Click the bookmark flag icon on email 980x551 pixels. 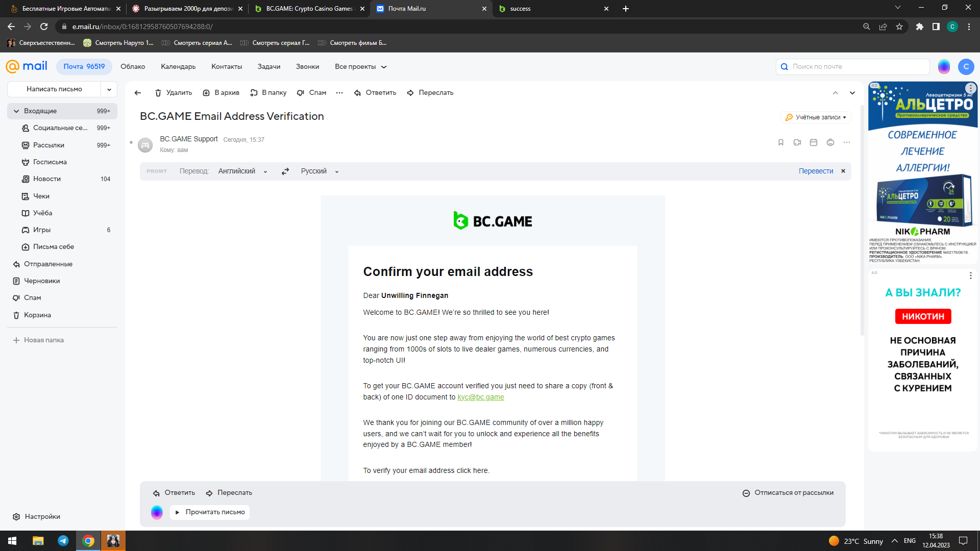[780, 143]
